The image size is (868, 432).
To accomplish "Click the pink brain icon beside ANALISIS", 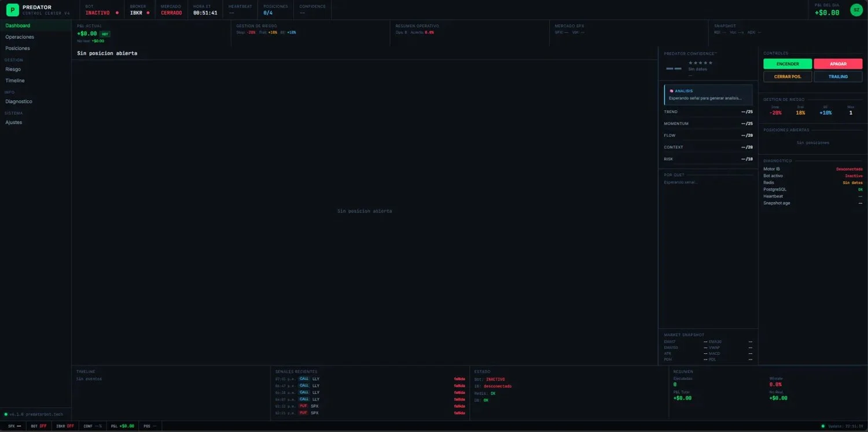I will [x=671, y=91].
